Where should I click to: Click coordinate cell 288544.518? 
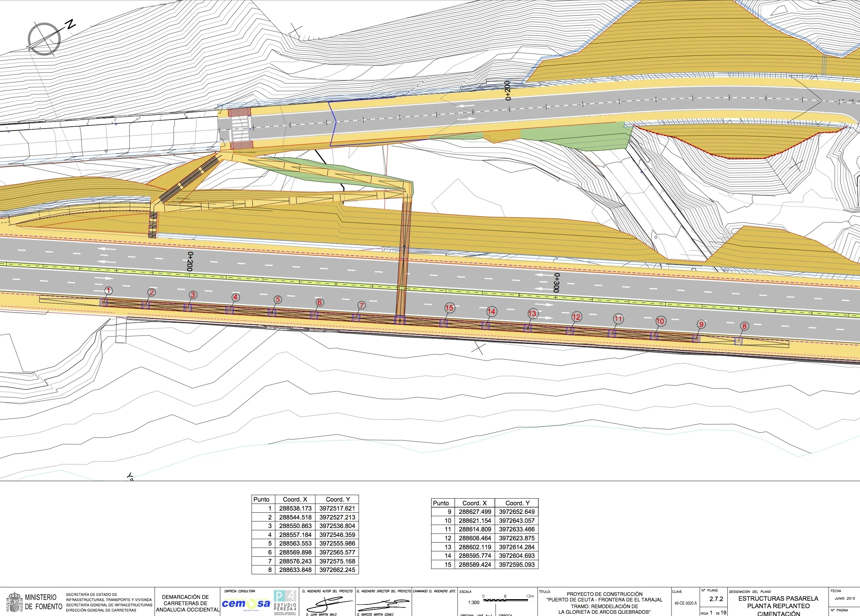(x=295, y=517)
